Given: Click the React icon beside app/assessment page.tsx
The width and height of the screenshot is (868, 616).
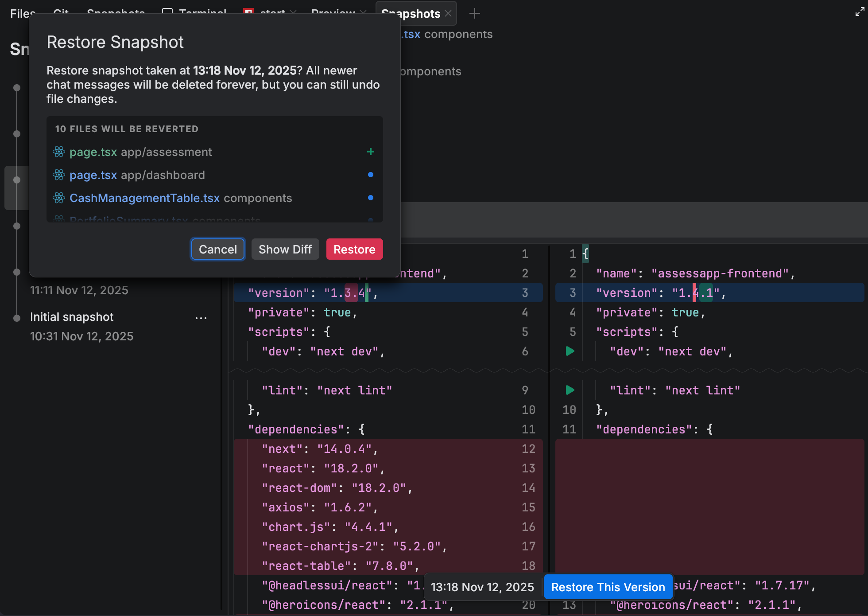Looking at the screenshot, I should click(59, 152).
